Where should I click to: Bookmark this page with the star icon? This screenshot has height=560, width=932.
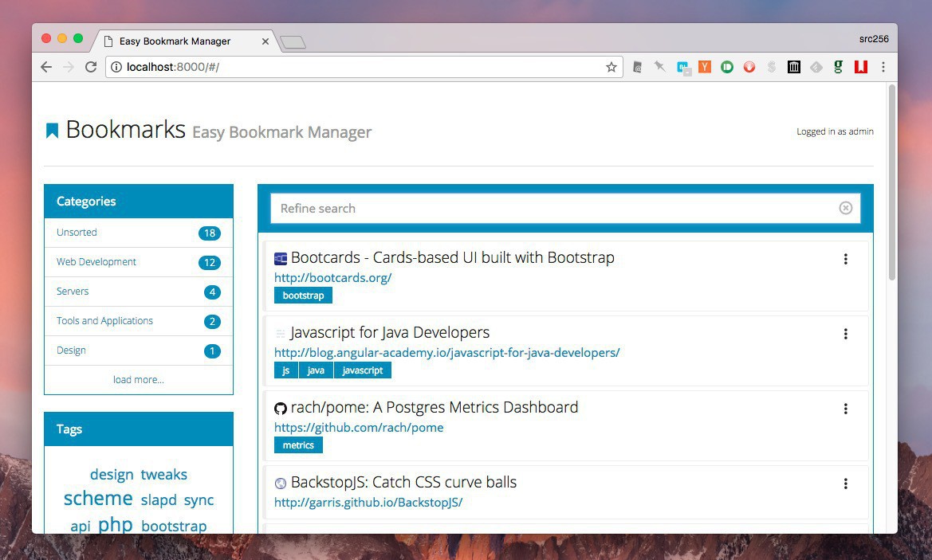click(x=611, y=67)
